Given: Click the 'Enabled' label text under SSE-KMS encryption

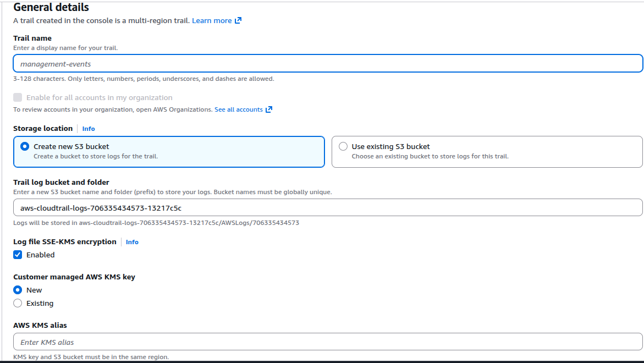Looking at the screenshot, I should coord(41,255).
